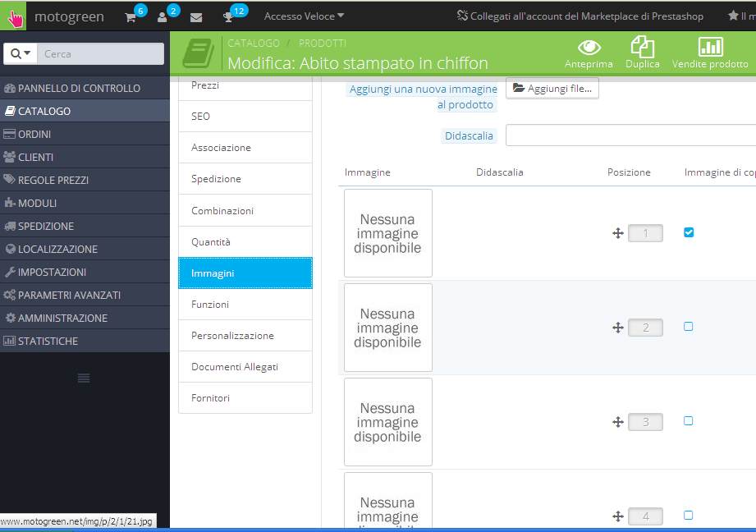Screen dimensions: 756x532
Task: Click the Anteprima eye icon
Action: [x=589, y=48]
